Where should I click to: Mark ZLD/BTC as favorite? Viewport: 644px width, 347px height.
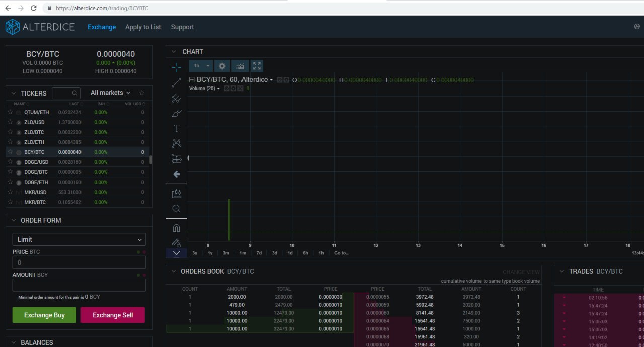tap(10, 132)
